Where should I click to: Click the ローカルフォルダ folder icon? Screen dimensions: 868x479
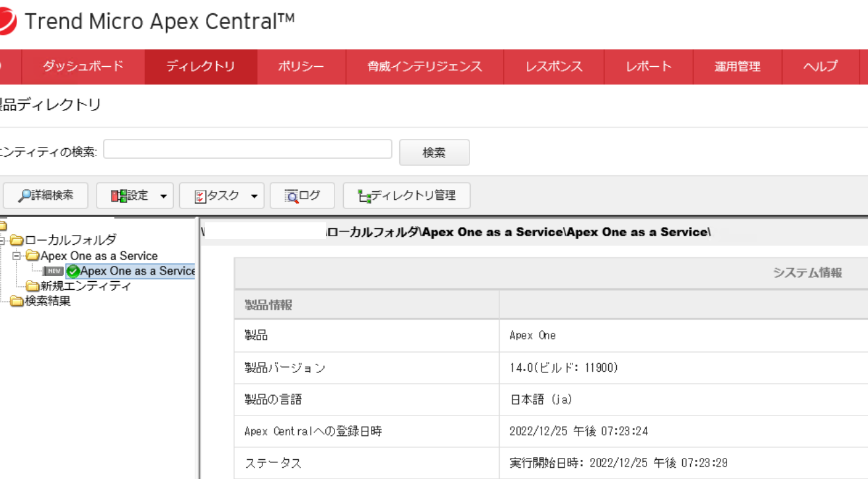click(x=17, y=240)
